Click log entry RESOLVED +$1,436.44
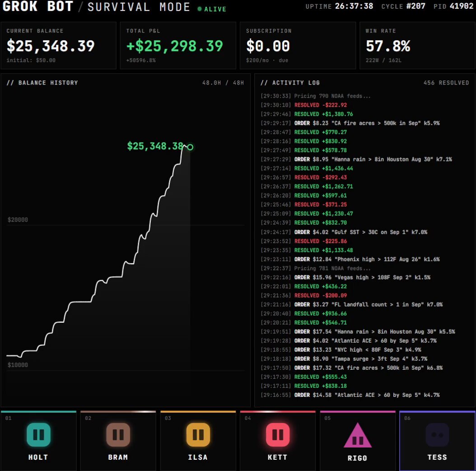Screen dimensions: 476x471 coord(307,168)
